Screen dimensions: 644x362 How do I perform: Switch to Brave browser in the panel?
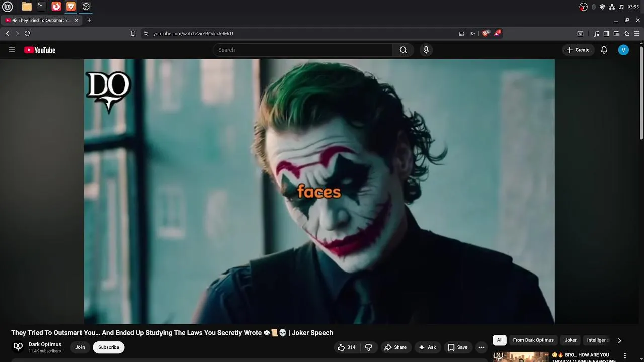coord(71,7)
